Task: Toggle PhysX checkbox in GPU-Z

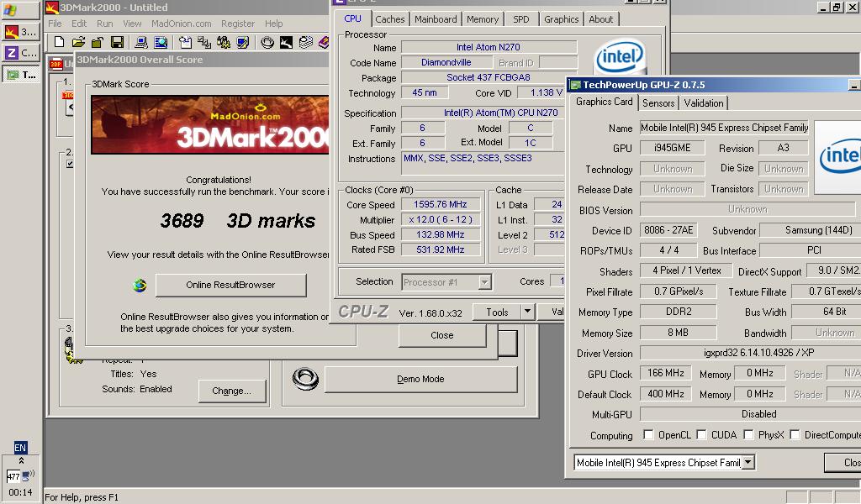Action: [748, 435]
